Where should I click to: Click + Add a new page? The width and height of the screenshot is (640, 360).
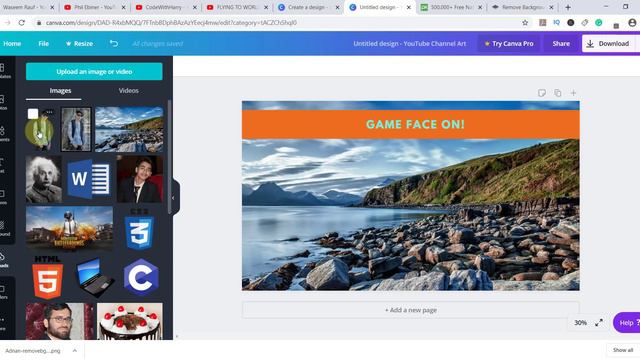pyautogui.click(x=411, y=310)
